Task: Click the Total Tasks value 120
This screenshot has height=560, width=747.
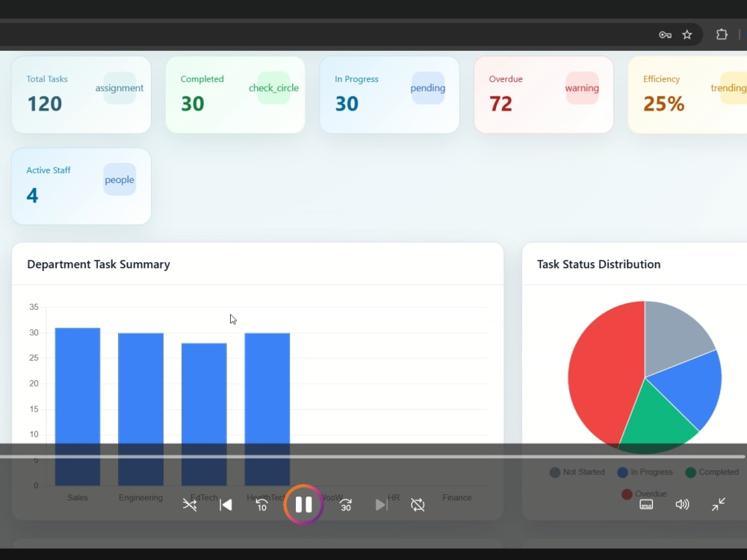Action: pos(44,104)
